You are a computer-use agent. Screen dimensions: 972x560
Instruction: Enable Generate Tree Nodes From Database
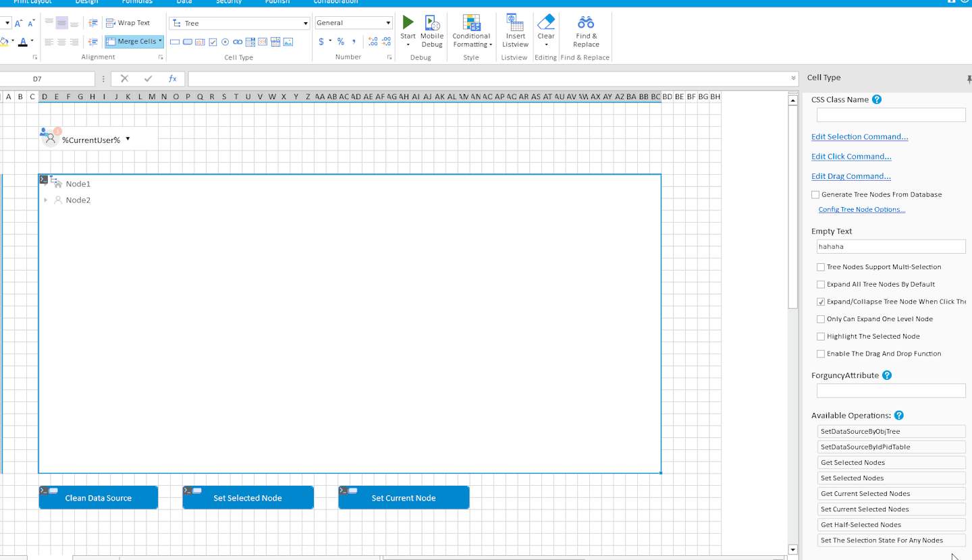click(815, 194)
